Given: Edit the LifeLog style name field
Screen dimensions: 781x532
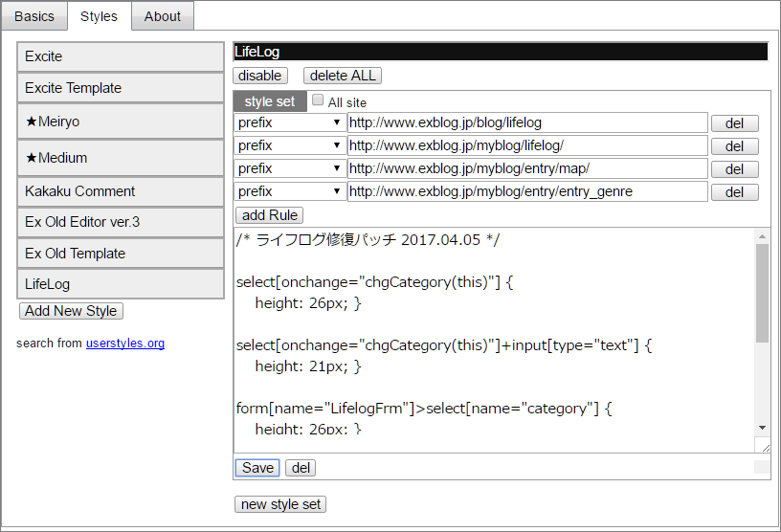Looking at the screenshot, I should point(501,52).
